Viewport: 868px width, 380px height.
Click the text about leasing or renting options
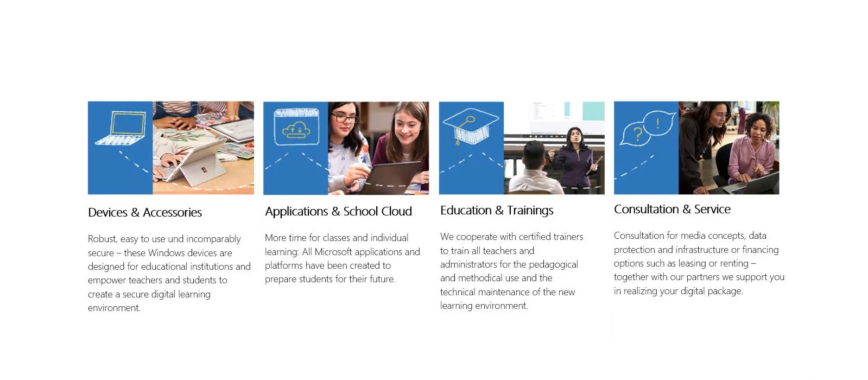(699, 263)
